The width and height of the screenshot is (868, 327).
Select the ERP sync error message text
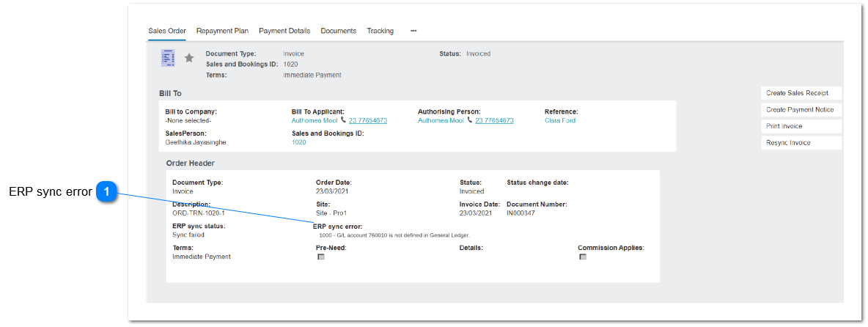click(x=394, y=235)
